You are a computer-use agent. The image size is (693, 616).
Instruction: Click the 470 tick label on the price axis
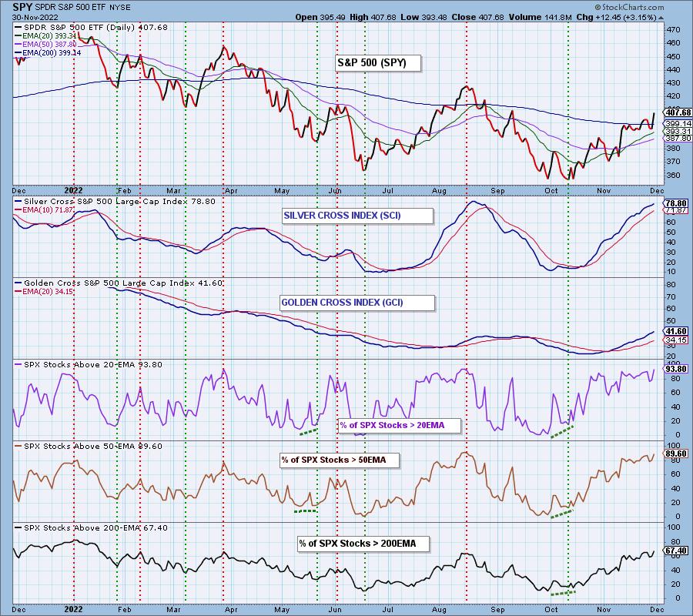click(x=673, y=29)
